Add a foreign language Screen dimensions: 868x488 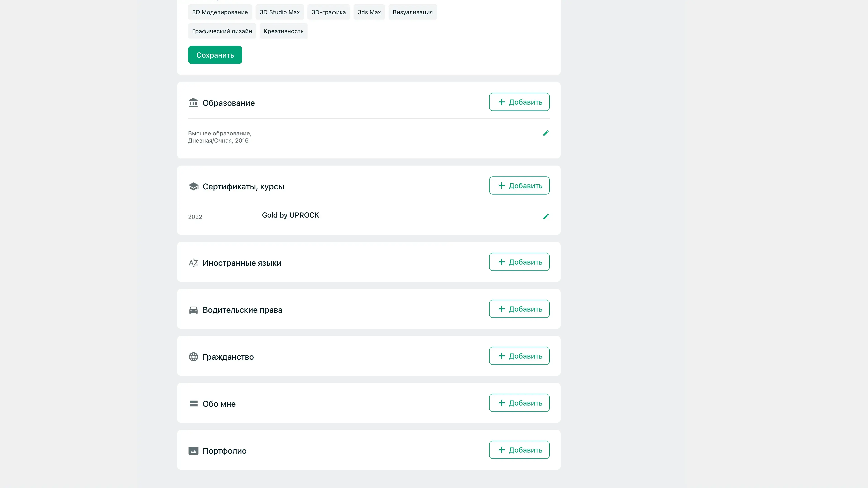[519, 262]
